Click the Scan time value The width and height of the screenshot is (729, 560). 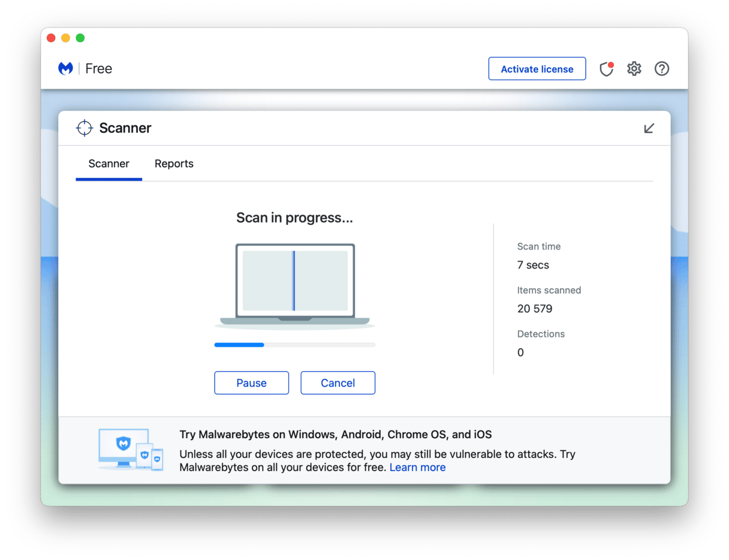click(x=533, y=265)
